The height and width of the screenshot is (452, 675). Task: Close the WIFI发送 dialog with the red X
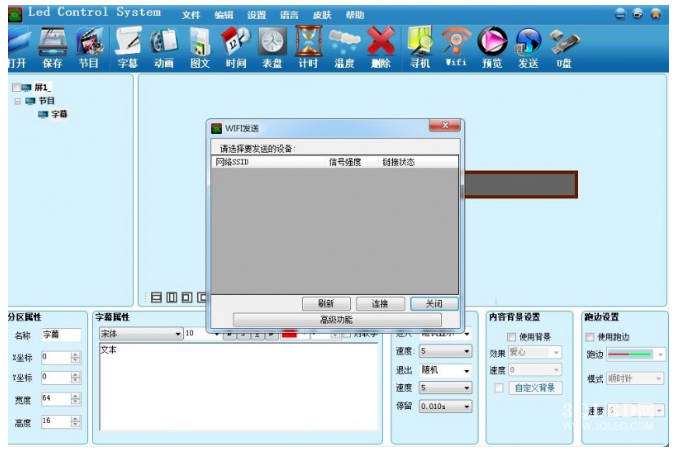tap(445, 126)
